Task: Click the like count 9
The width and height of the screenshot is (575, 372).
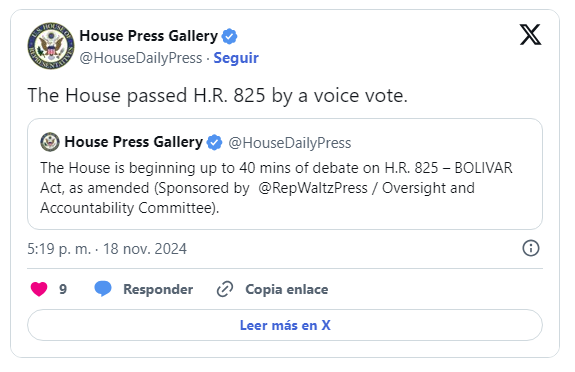Action: click(63, 289)
